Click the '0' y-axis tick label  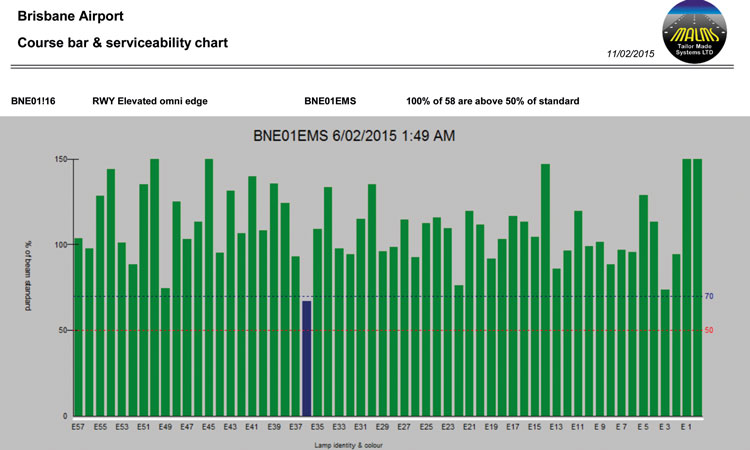pyautogui.click(x=65, y=416)
